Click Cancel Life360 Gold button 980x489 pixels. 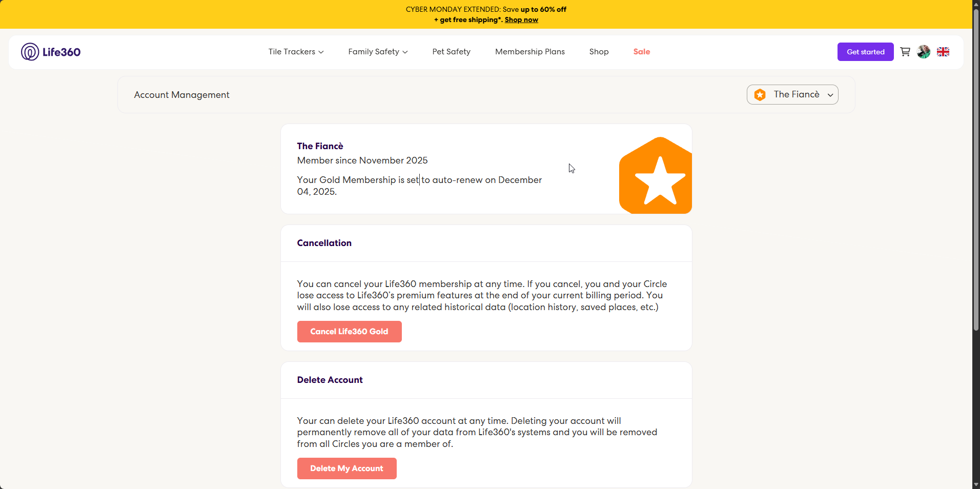point(349,332)
